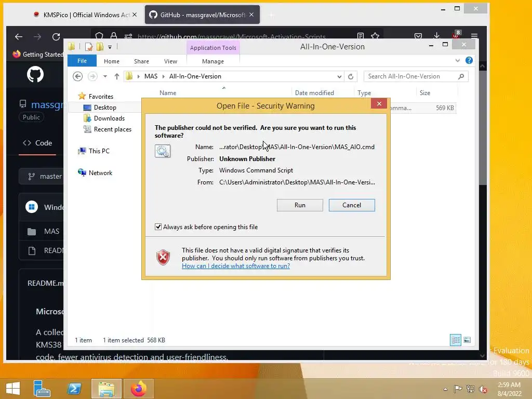The width and height of the screenshot is (532, 399).
Task: Expand breadcrumb arrow before MAS
Action: click(138, 76)
